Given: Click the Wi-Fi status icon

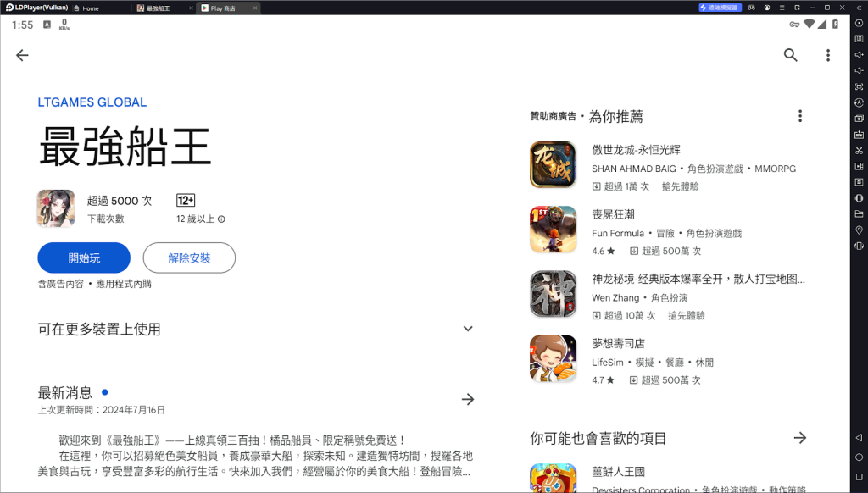Looking at the screenshot, I should pos(809,25).
